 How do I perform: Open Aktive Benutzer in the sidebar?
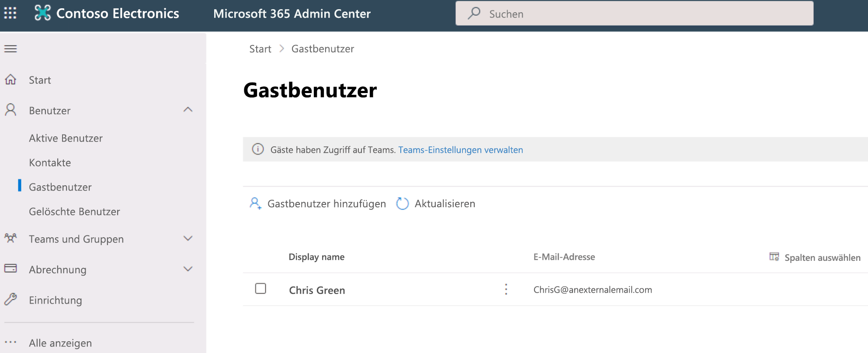(66, 138)
